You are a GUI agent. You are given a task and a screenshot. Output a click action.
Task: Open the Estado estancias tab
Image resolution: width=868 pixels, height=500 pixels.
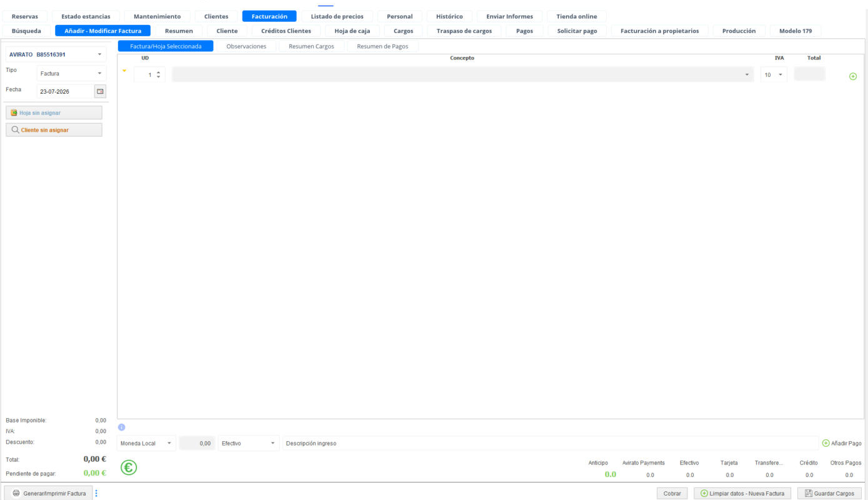(86, 16)
